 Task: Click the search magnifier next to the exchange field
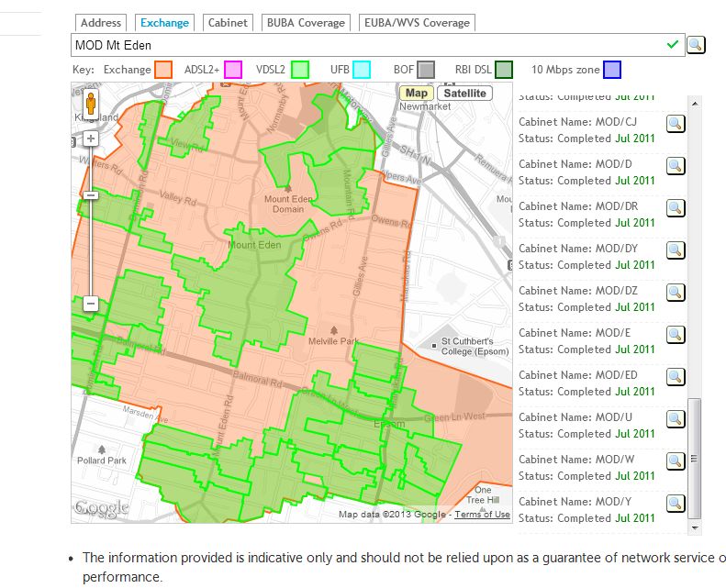pyautogui.click(x=696, y=45)
